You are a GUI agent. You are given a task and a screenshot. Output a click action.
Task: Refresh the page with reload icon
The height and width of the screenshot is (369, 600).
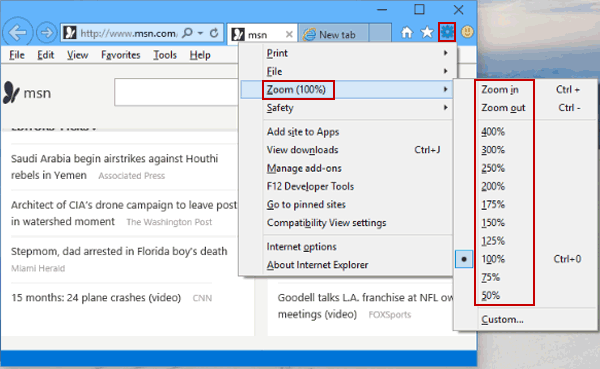[x=214, y=33]
